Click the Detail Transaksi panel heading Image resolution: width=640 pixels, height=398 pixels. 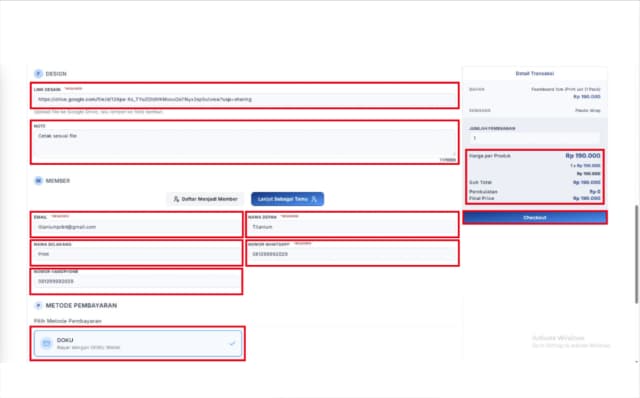pos(535,73)
